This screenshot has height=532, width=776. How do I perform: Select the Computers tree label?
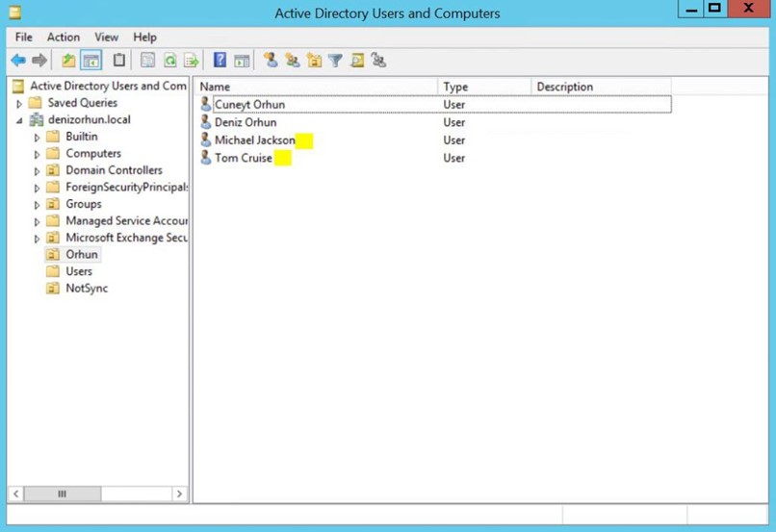coord(93,153)
